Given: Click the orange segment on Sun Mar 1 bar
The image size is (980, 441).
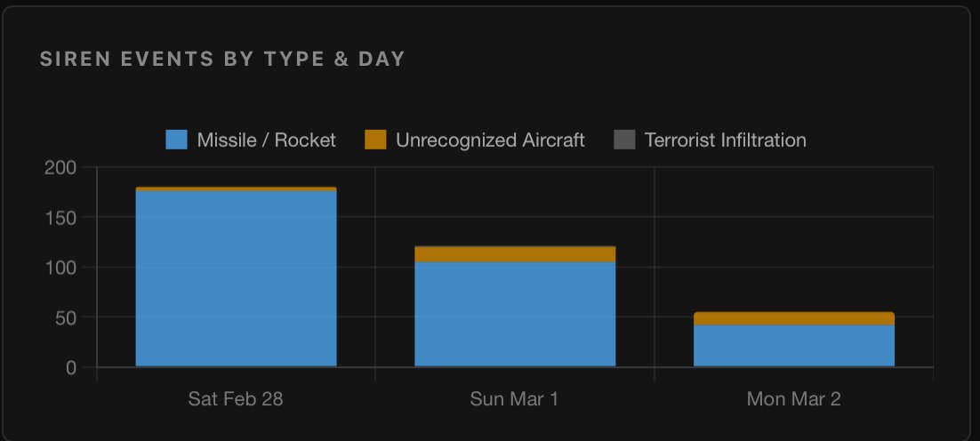Looking at the screenshot, I should pyautogui.click(x=515, y=254).
